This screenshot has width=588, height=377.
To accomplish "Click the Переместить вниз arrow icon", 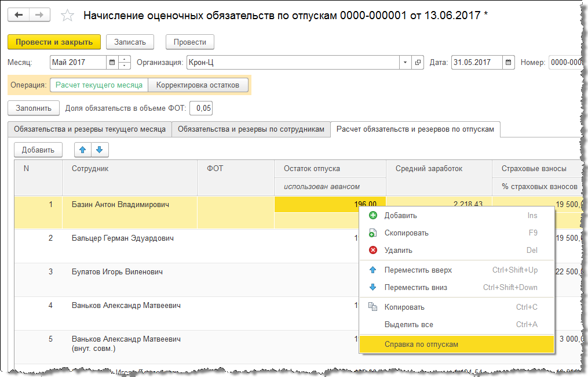I will [x=372, y=287].
